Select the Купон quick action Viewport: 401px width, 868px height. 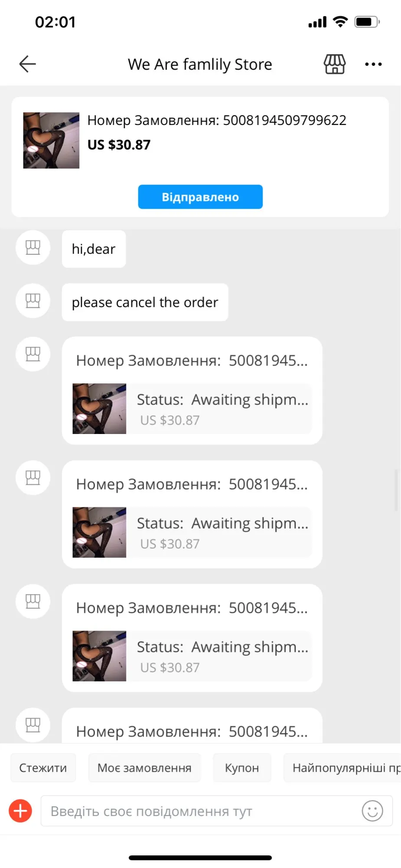tap(242, 768)
